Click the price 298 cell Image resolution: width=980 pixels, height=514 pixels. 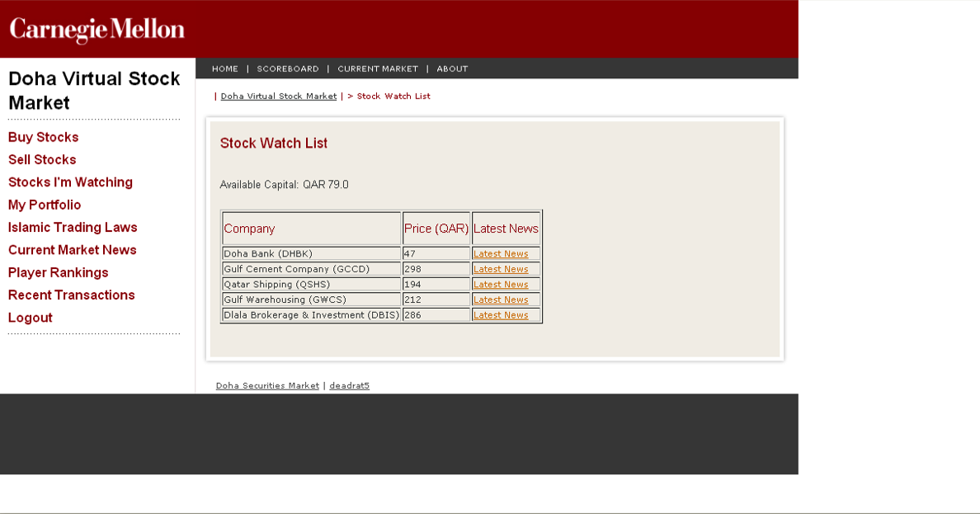[x=436, y=269]
